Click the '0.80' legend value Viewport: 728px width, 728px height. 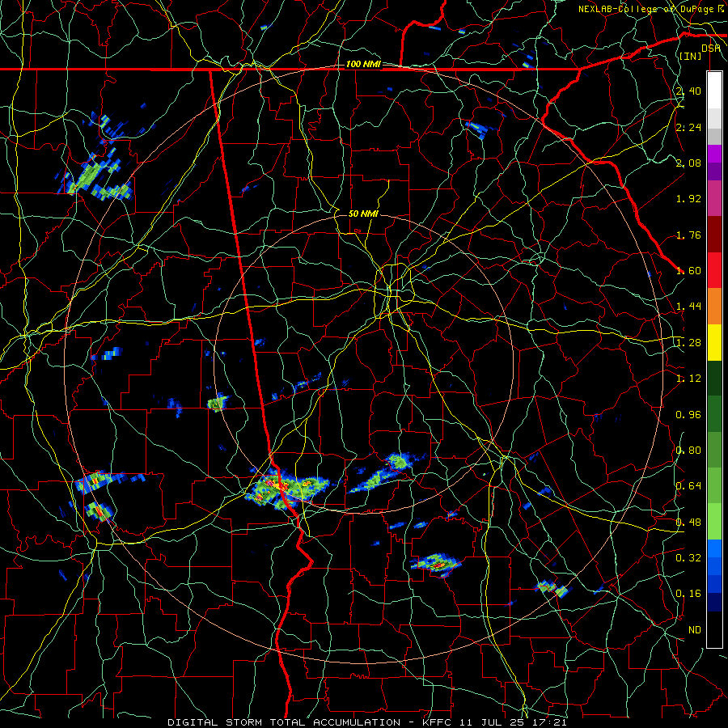point(688,451)
